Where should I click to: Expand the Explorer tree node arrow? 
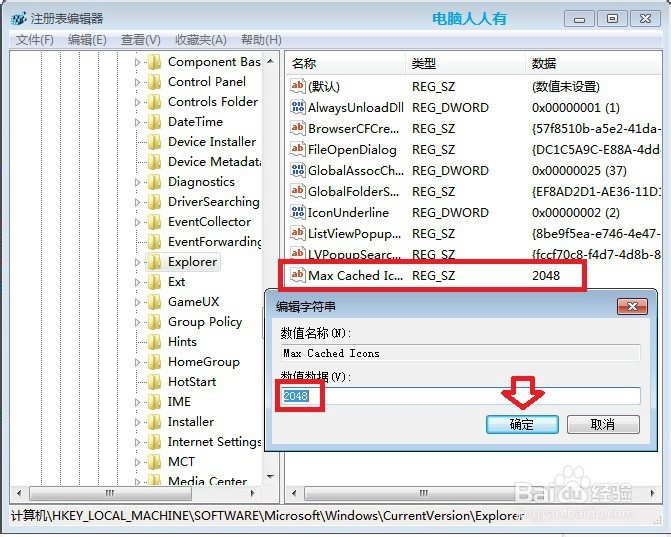tap(137, 262)
